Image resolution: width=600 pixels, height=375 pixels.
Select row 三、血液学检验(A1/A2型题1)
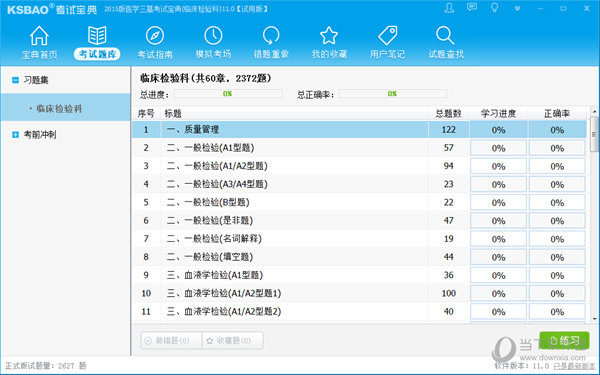coord(359,293)
